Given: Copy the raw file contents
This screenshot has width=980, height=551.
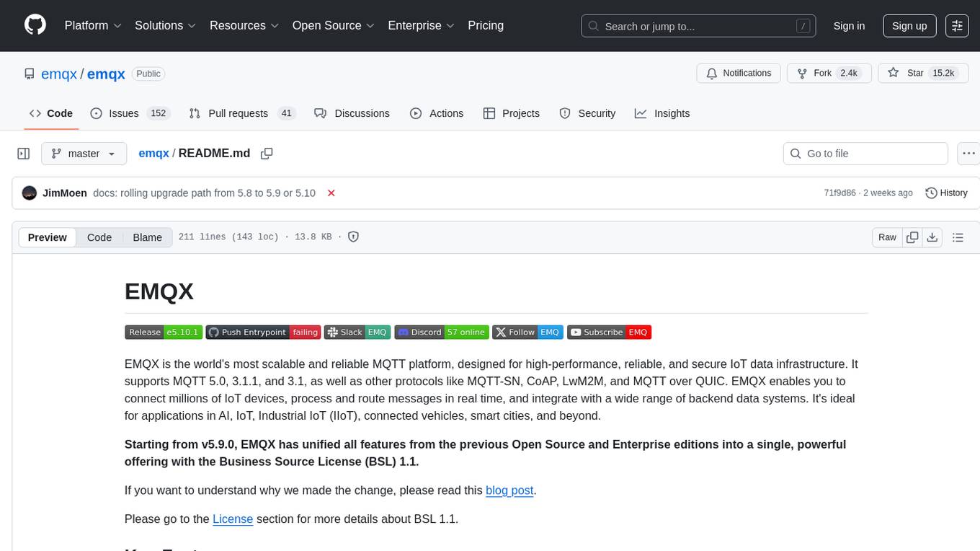Looking at the screenshot, I should pyautogui.click(x=912, y=237).
